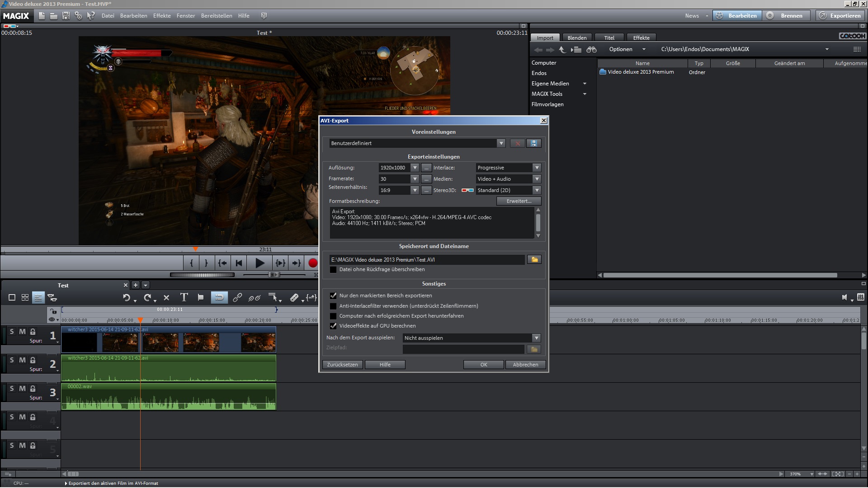Enable the Anti-Interlacefilter checkbox
This screenshot has height=488, width=868.
pyautogui.click(x=334, y=306)
